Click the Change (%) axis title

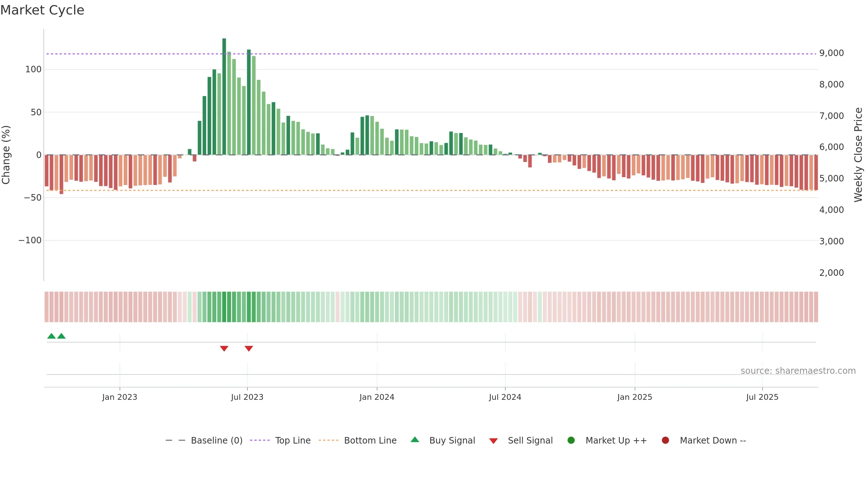pos(6,155)
